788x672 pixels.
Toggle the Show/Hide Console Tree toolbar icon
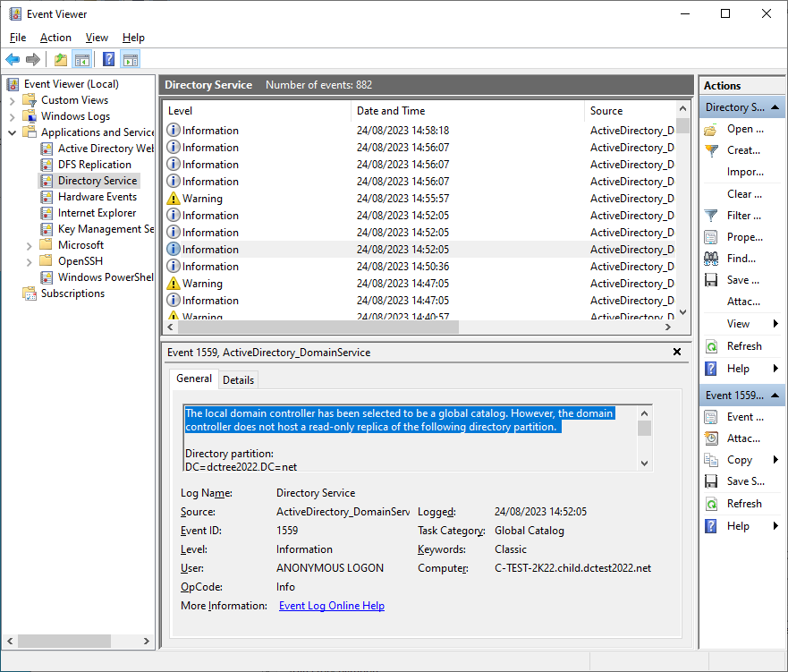[82, 60]
